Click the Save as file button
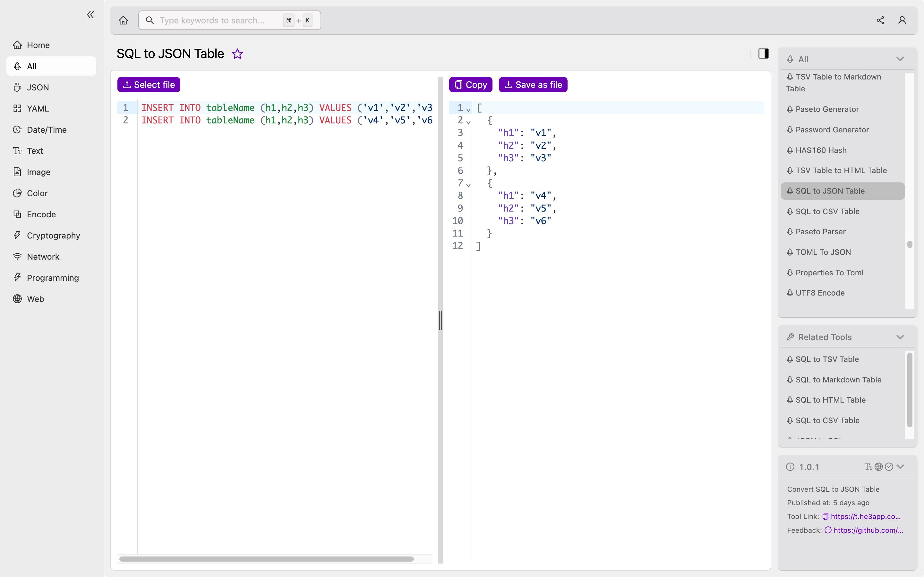The width and height of the screenshot is (924, 577). [x=533, y=84]
